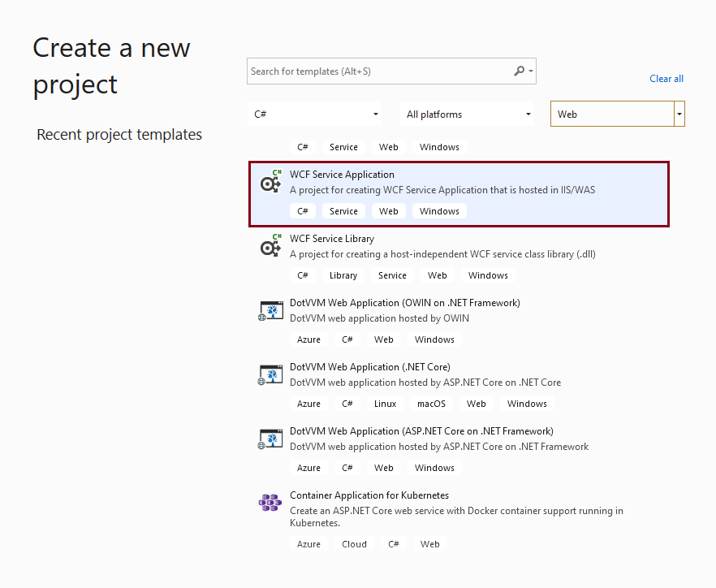
Task: Click the Clear all link
Action: click(666, 78)
